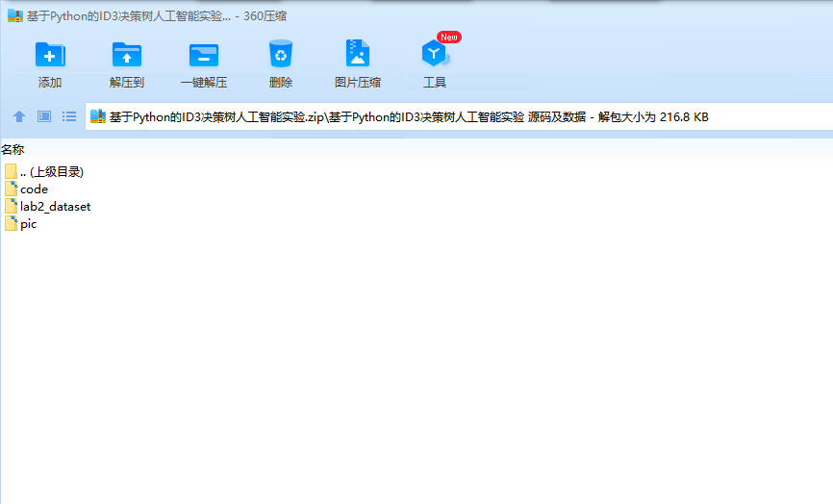Click the 添加 label text
The image size is (833, 504).
click(50, 83)
